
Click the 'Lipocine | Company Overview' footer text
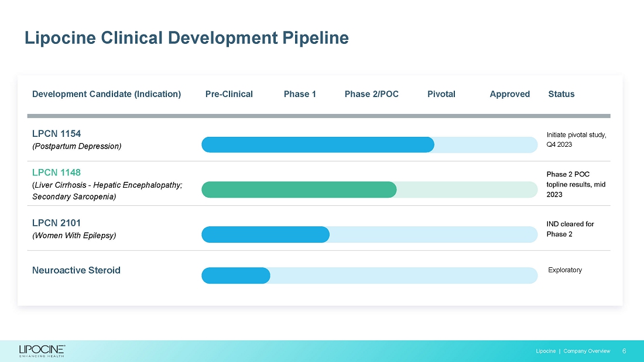[573, 351]
